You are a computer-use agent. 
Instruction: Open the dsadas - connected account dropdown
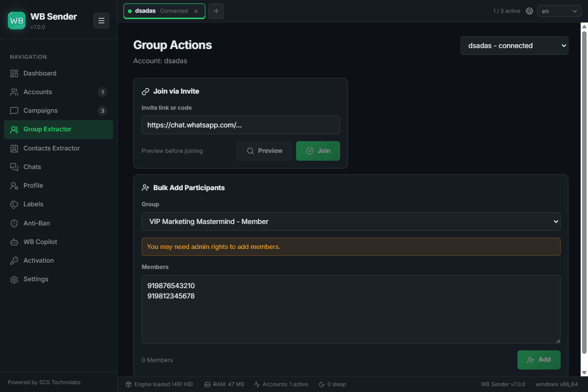(x=514, y=46)
